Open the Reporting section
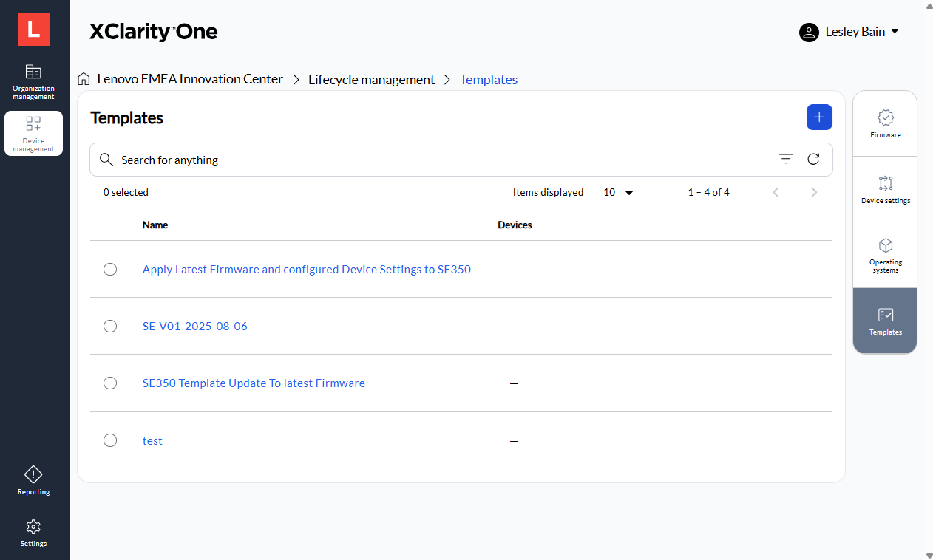The width and height of the screenshot is (933, 560). click(33, 480)
